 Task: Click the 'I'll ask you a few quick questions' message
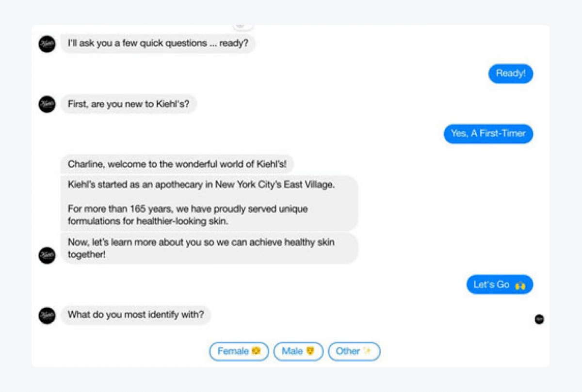click(158, 43)
